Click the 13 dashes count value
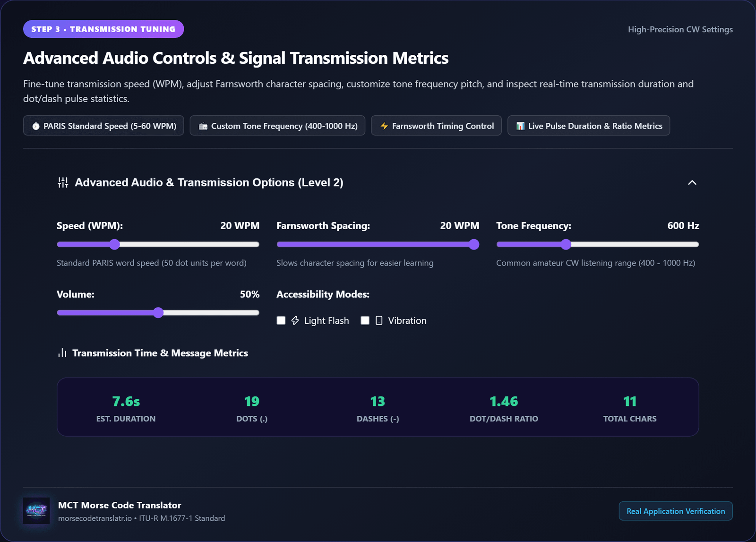This screenshot has width=756, height=542. click(x=378, y=401)
